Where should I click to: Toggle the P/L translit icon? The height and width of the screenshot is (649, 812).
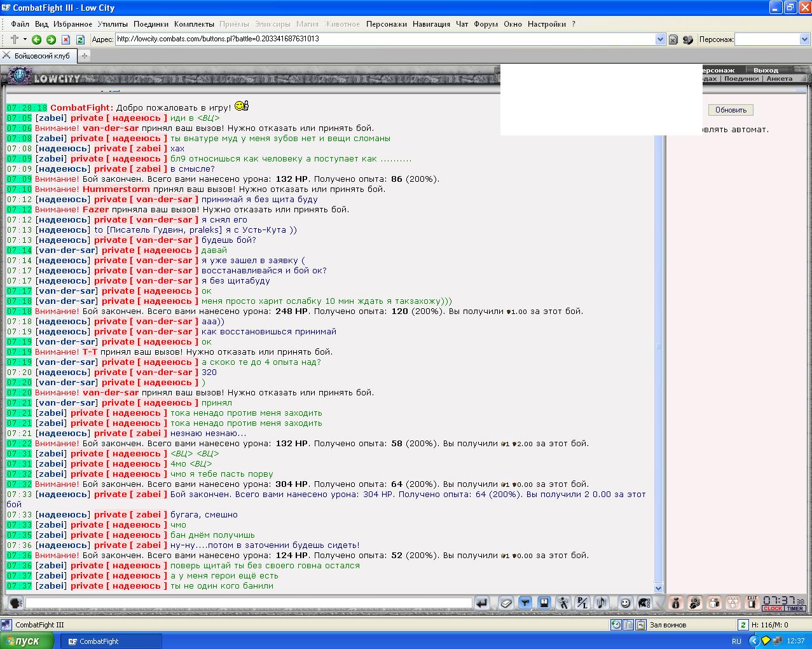(582, 603)
